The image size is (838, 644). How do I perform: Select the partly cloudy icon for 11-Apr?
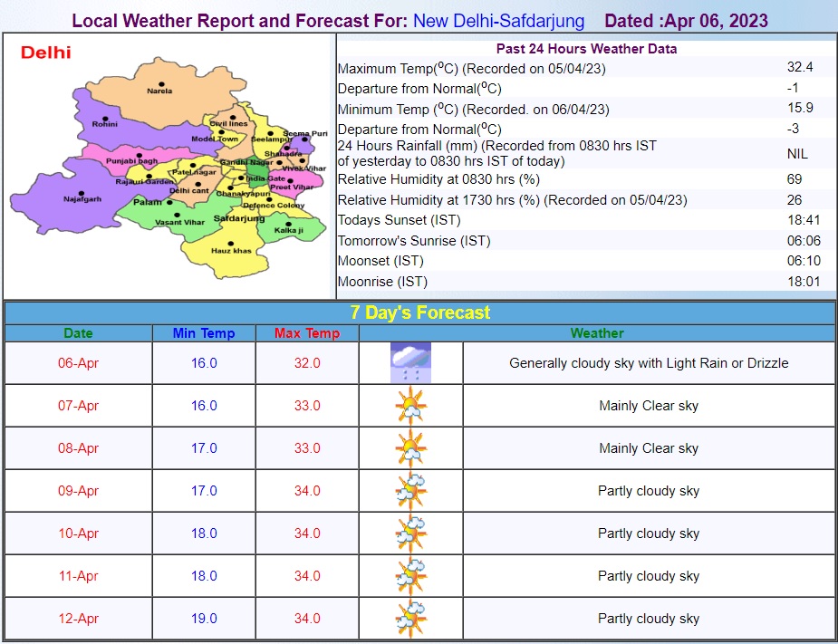411,575
